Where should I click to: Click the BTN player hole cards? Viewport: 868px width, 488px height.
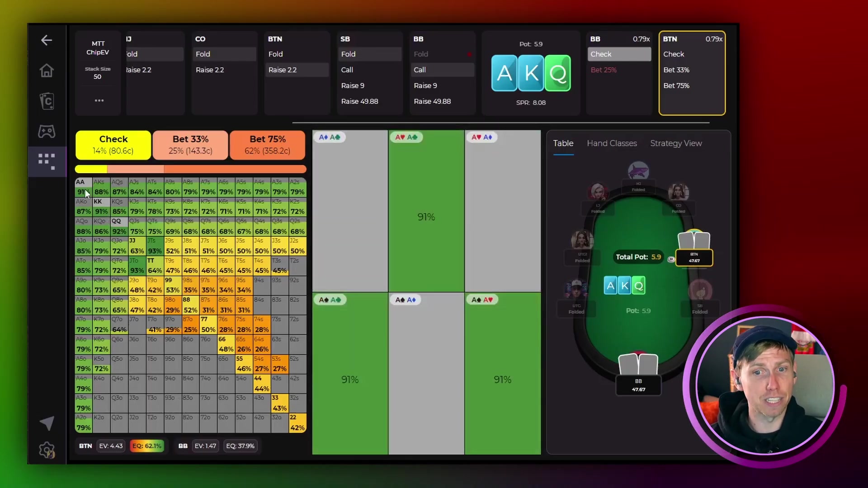click(x=694, y=239)
